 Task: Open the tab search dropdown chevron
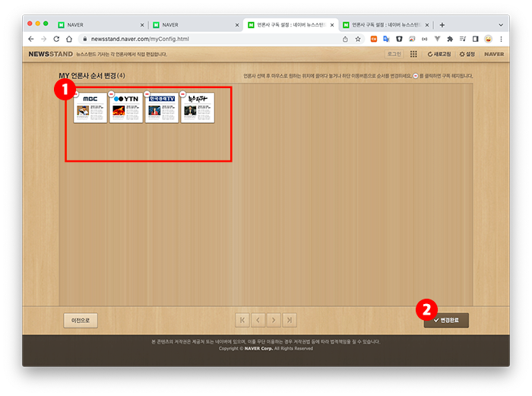tap(501, 25)
